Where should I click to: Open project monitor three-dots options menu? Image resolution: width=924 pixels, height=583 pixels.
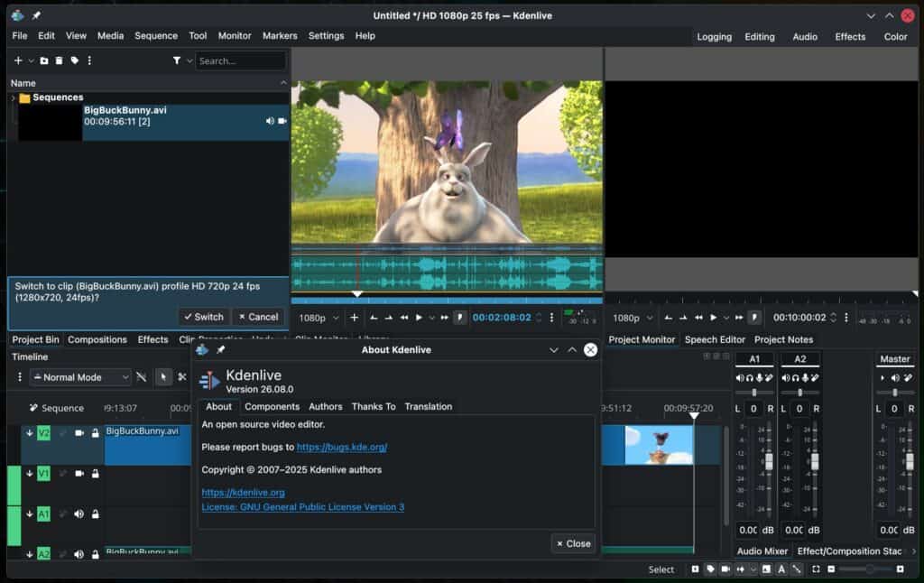(x=846, y=318)
